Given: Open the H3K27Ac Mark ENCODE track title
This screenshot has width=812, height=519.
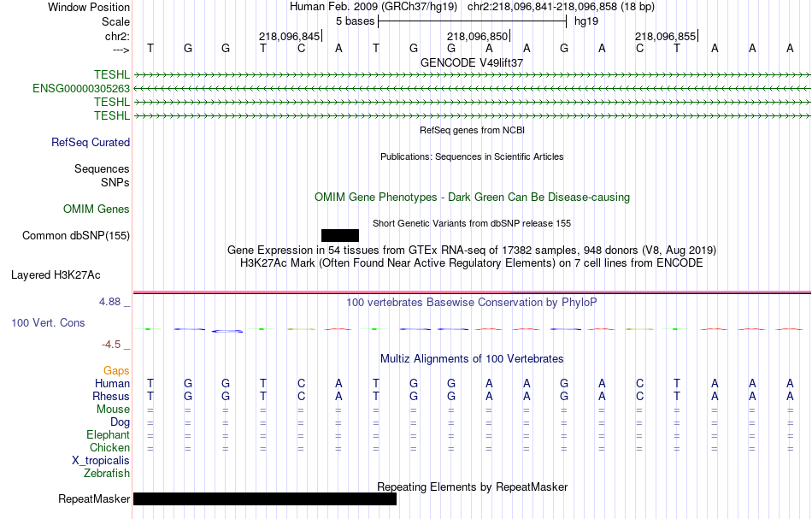Looking at the screenshot, I should [x=472, y=263].
